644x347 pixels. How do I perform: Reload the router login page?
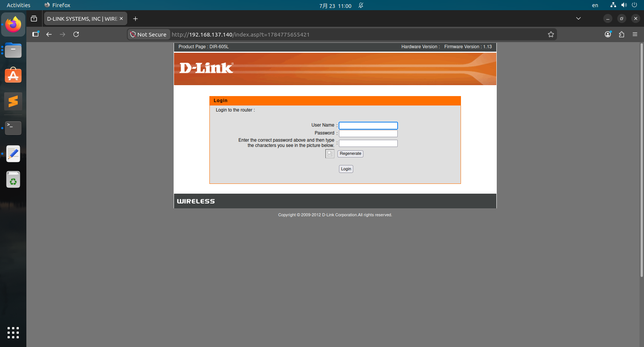tap(76, 34)
